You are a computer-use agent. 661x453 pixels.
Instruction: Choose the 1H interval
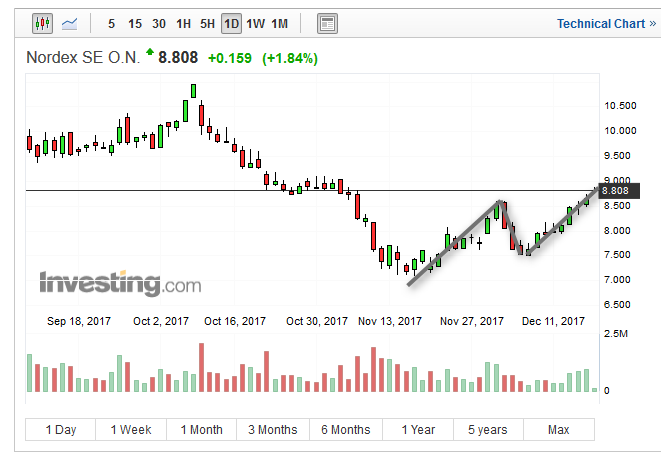pos(183,24)
